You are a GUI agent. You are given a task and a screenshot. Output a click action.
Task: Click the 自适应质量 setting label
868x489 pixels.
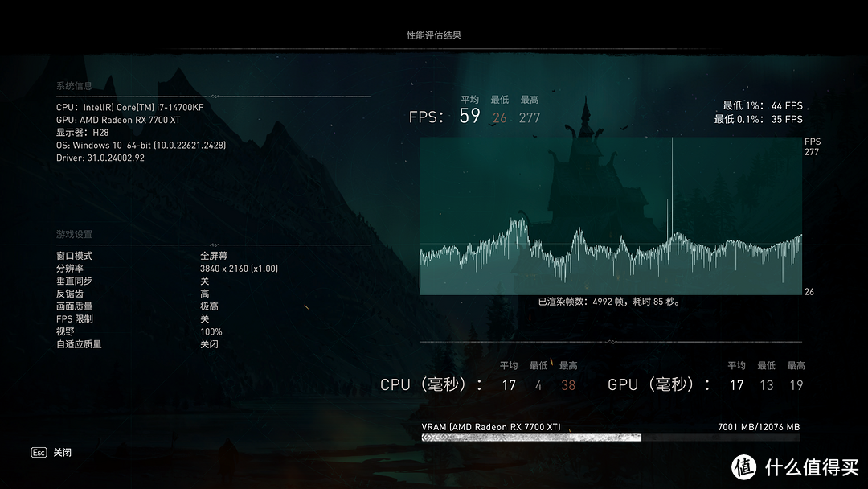coord(79,344)
